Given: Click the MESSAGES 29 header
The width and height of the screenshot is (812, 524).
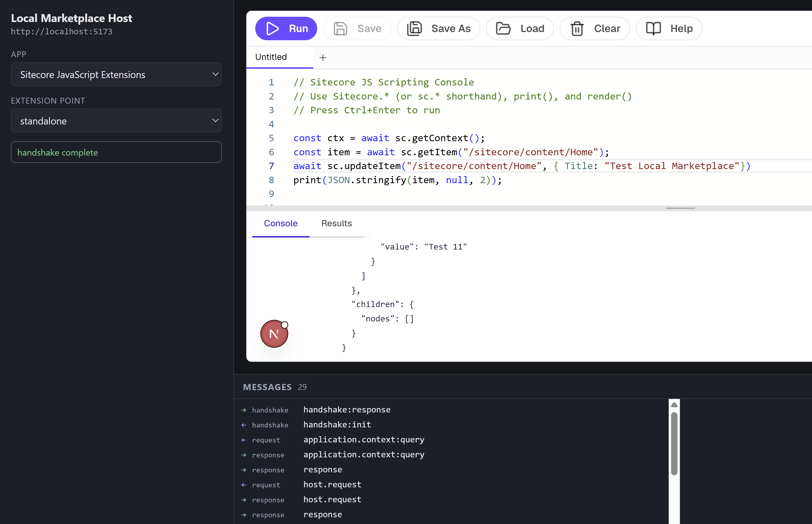Looking at the screenshot, I should coord(275,387).
